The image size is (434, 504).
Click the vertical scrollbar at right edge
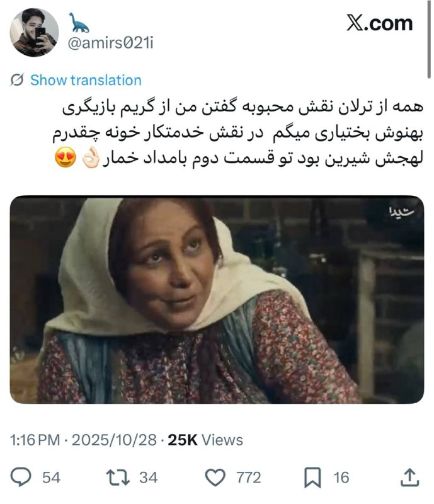[429, 39]
